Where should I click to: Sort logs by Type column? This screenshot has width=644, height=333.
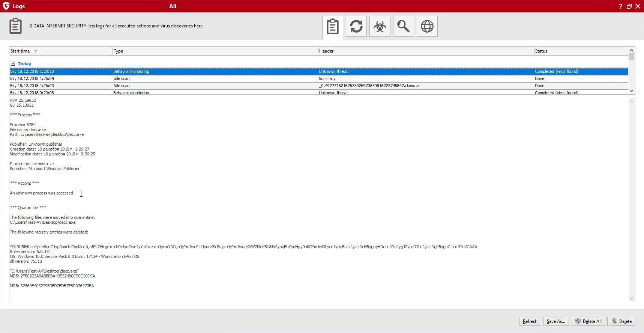215,51
